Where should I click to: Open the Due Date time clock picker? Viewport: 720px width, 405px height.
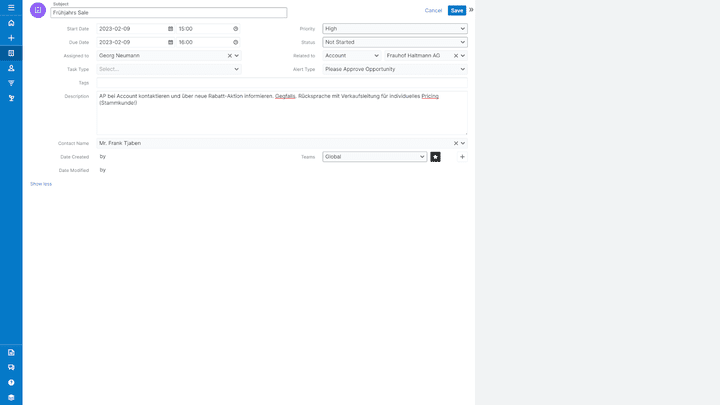pyautogui.click(x=236, y=42)
